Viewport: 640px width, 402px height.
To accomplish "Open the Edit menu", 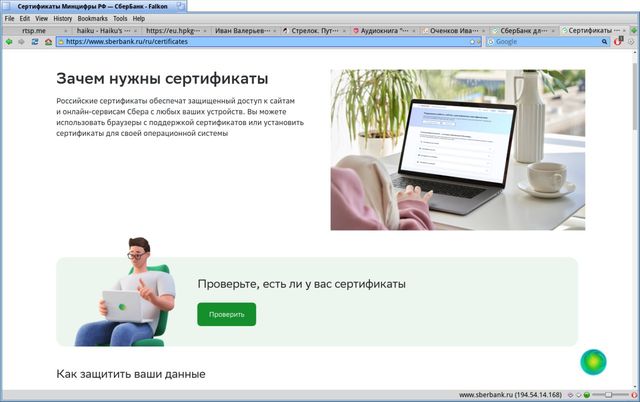I will pos(24,19).
